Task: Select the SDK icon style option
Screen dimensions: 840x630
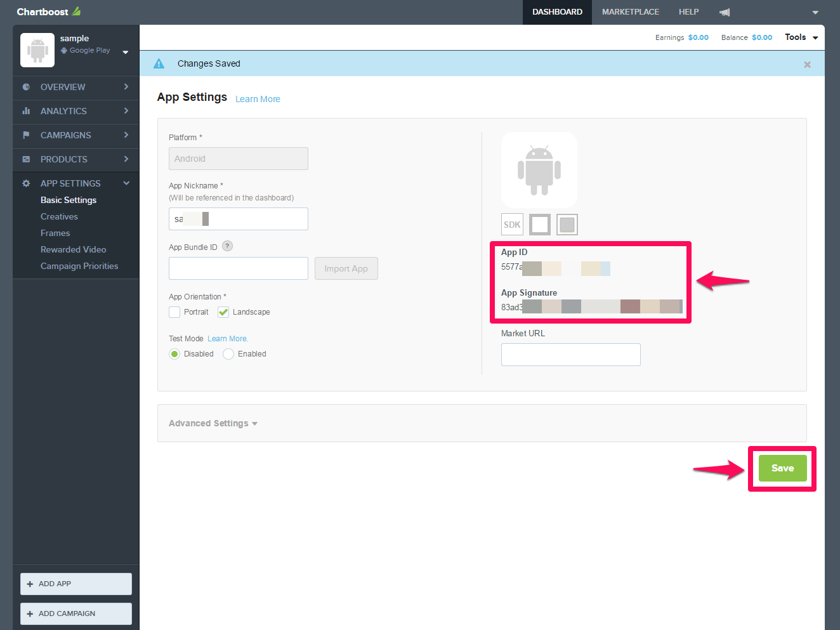Action: 512,224
